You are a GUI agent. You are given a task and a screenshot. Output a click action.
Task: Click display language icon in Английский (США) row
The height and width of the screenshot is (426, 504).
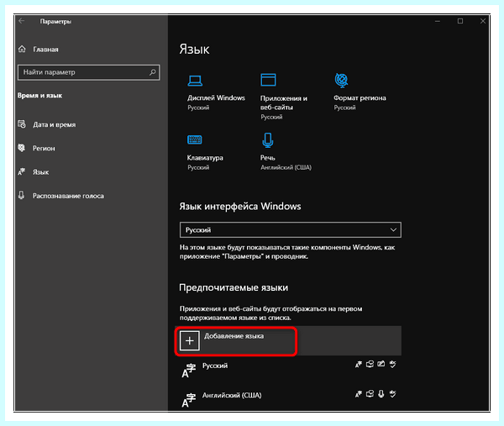coord(359,394)
